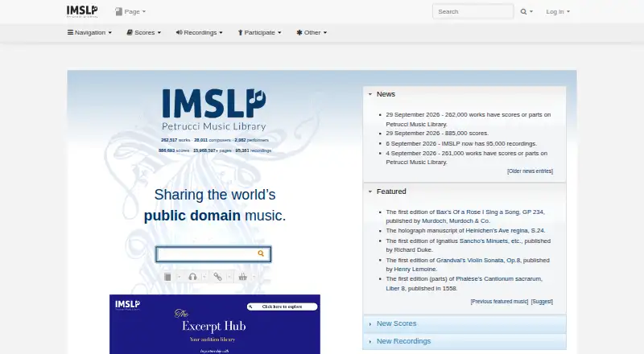Open Heinichen's Ave regina, S.24 link
This screenshot has width=644, height=354.
point(505,231)
